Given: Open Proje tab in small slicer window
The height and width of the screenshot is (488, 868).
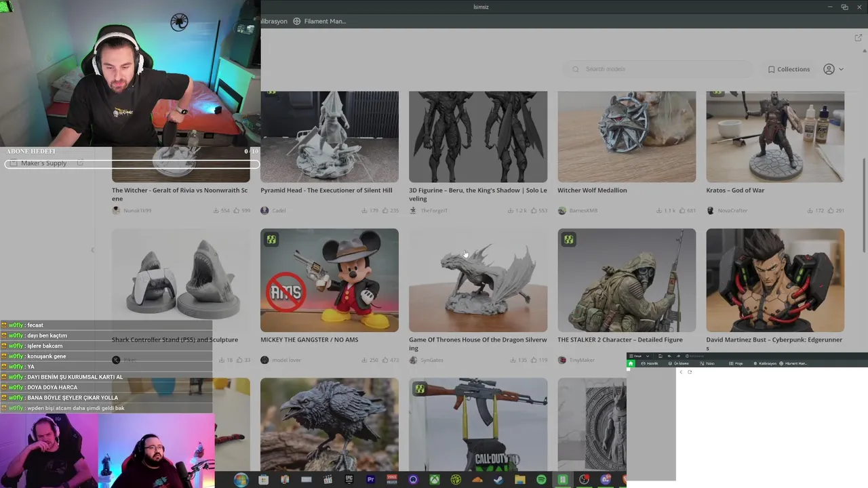Looking at the screenshot, I should click(736, 363).
